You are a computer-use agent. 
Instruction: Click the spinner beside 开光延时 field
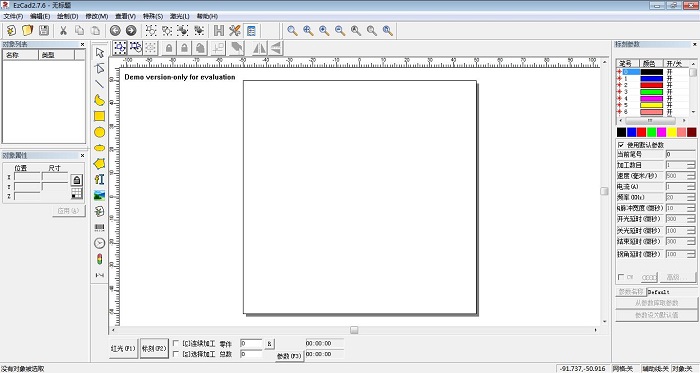click(691, 219)
